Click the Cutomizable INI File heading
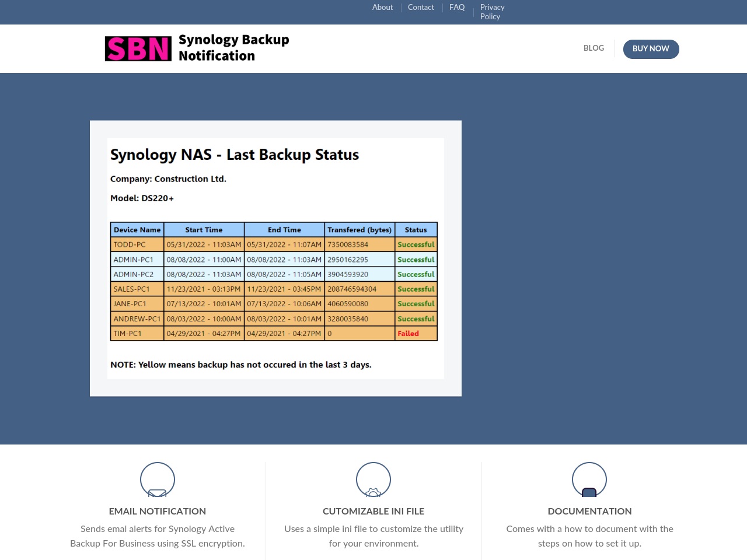The width and height of the screenshot is (747, 560). [373, 511]
